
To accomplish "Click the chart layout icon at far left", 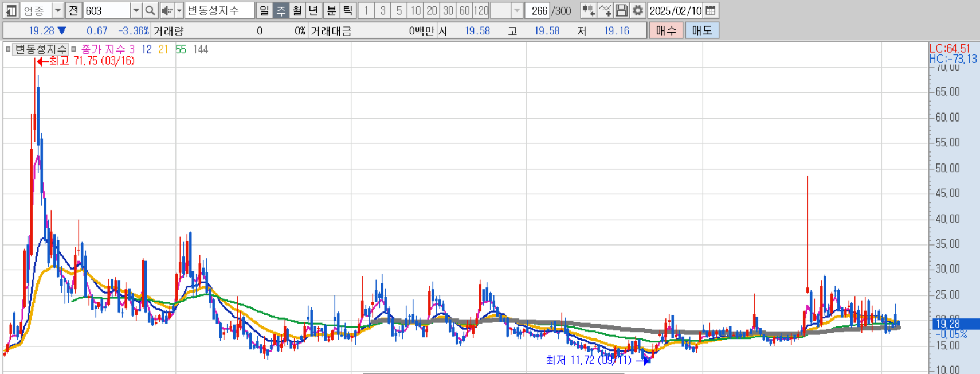I will coord(11,10).
